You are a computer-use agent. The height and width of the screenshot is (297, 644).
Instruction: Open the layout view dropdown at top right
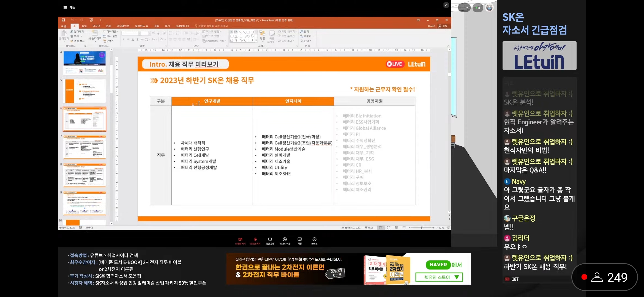pos(464,8)
